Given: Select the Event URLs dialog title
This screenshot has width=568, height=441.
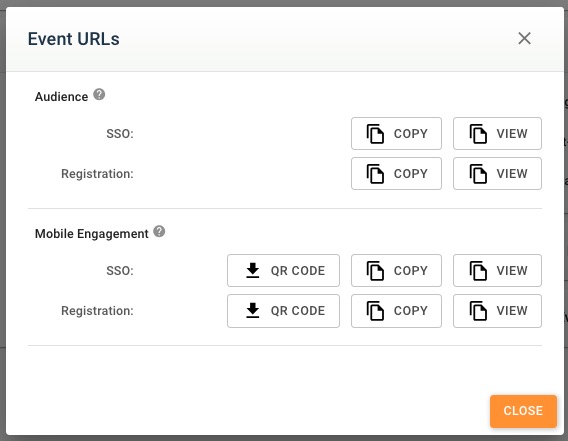Looking at the screenshot, I should point(74,39).
